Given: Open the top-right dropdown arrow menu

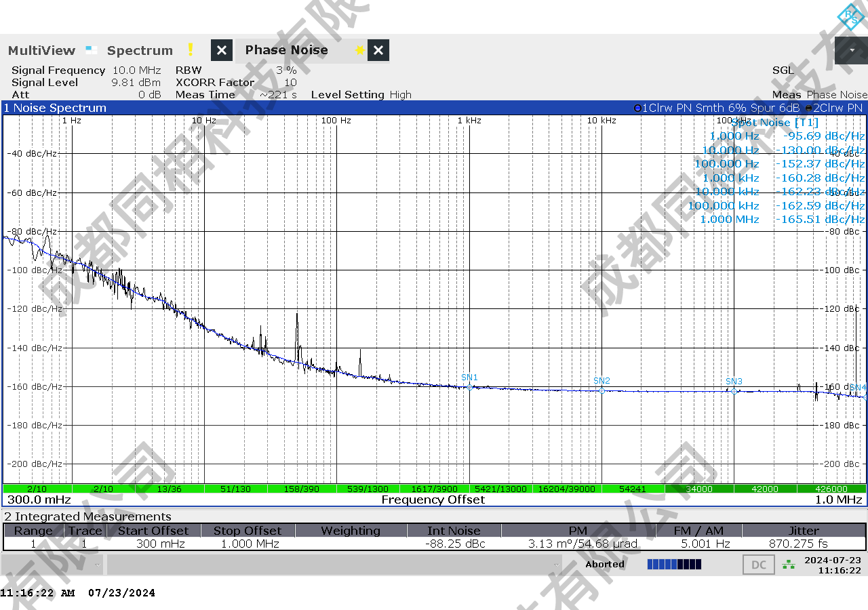Looking at the screenshot, I should click(851, 50).
